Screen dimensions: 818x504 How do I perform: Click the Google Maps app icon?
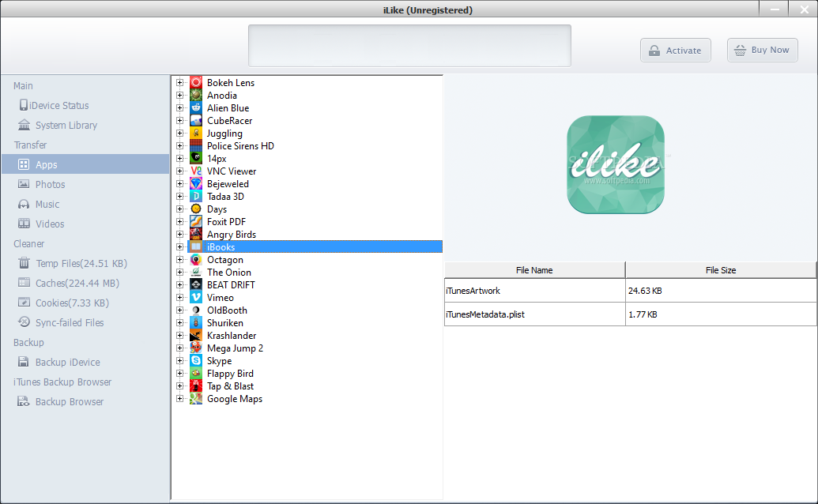point(196,399)
